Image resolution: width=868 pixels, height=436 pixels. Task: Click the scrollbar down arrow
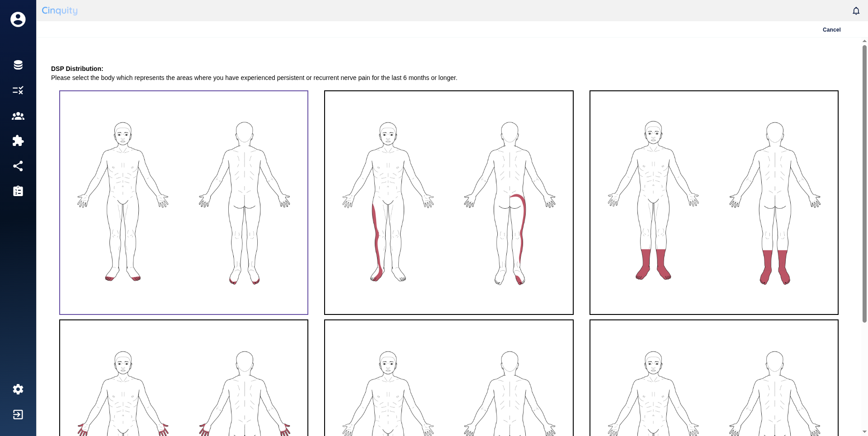point(864,432)
